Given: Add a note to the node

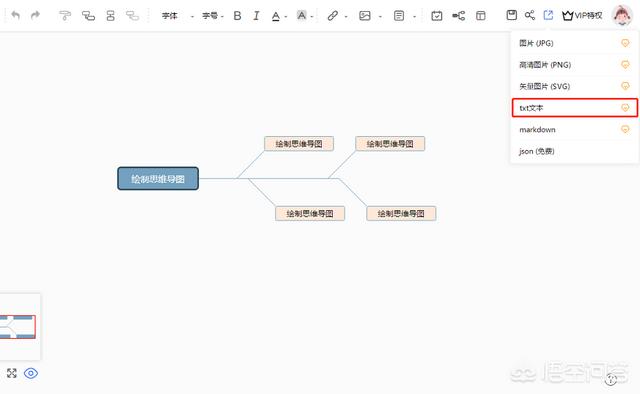Looking at the screenshot, I should [399, 16].
